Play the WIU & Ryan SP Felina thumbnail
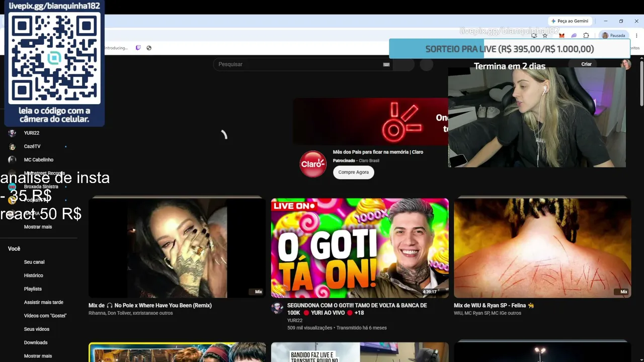 (x=542, y=248)
